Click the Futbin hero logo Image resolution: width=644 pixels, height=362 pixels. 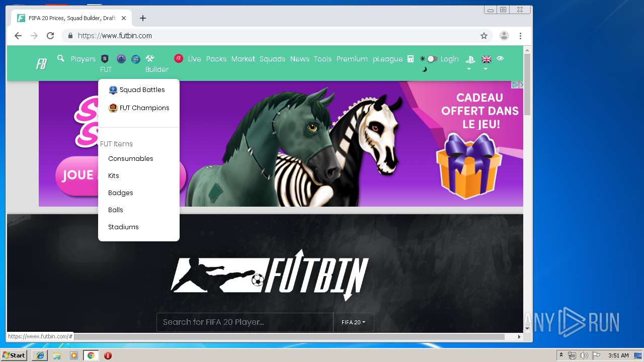coord(270,275)
